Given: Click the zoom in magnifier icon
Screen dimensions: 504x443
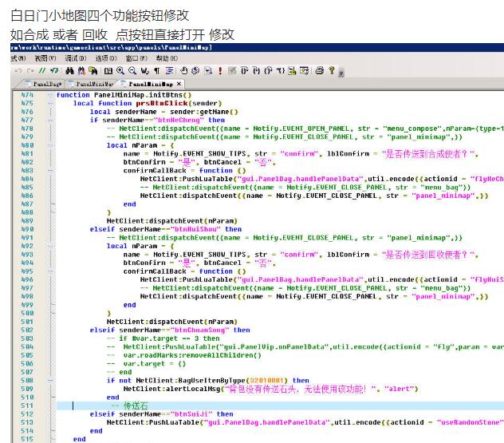Looking at the screenshot, I should pos(120,71).
